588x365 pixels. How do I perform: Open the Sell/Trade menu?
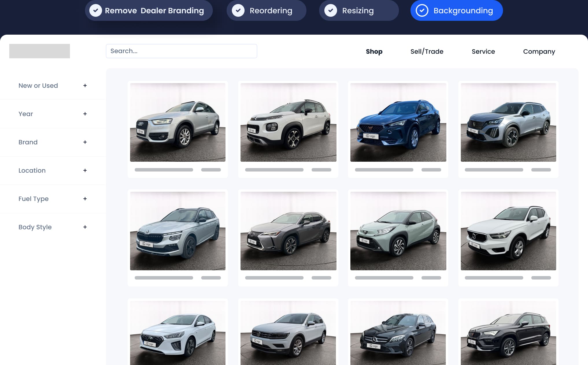(427, 51)
